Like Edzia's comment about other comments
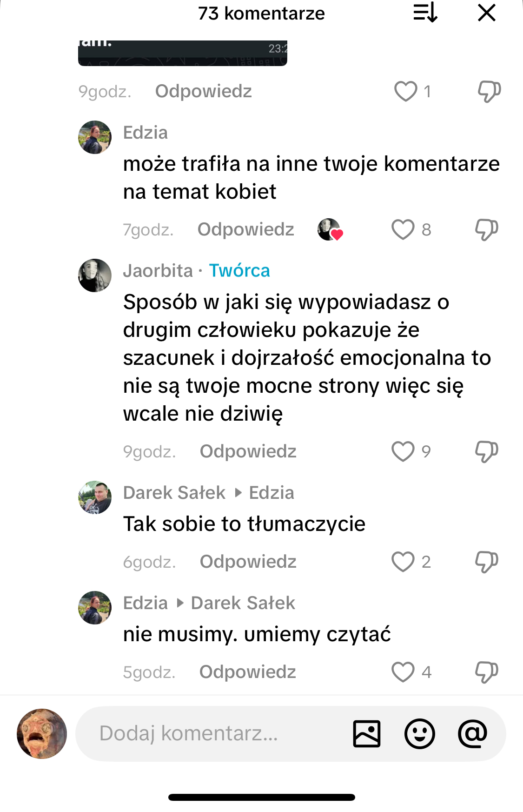Image resolution: width=523 pixels, height=812 pixels. click(403, 229)
